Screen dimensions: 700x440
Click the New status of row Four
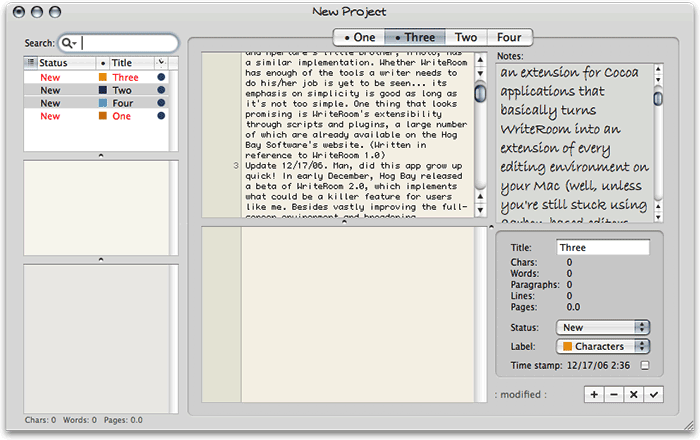tap(50, 103)
